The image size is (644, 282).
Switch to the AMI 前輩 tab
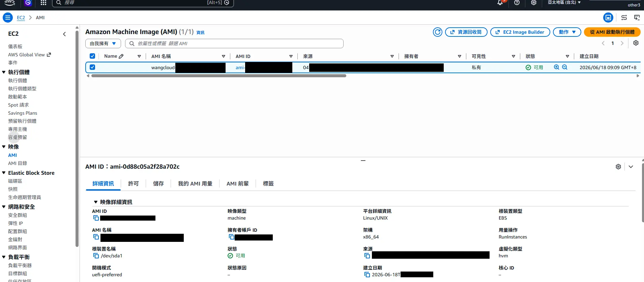(238, 184)
